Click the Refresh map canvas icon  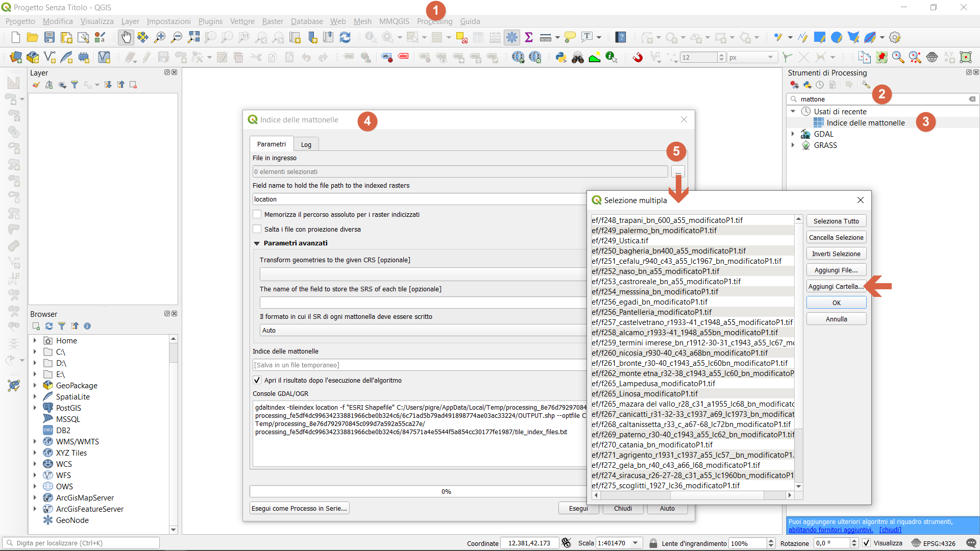point(345,37)
